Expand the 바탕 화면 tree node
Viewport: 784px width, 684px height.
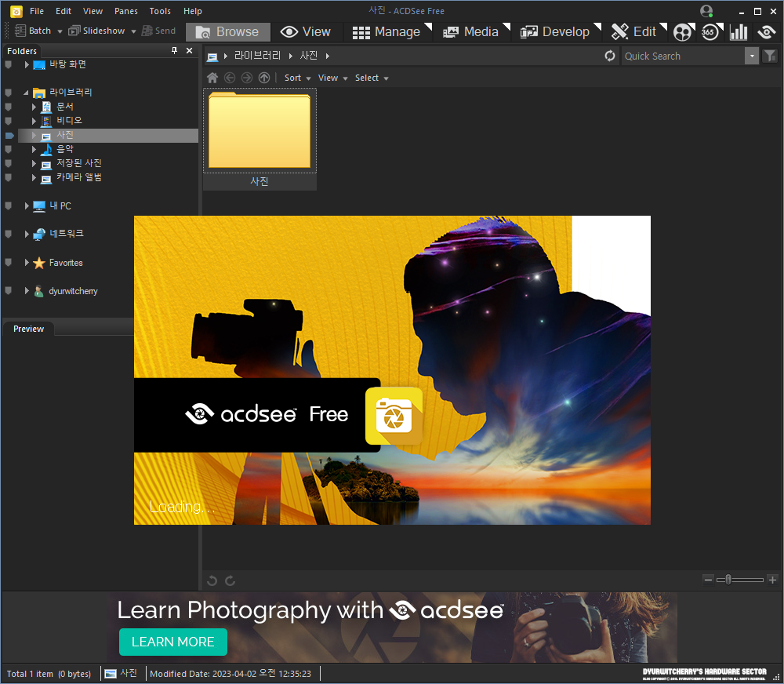(x=27, y=64)
